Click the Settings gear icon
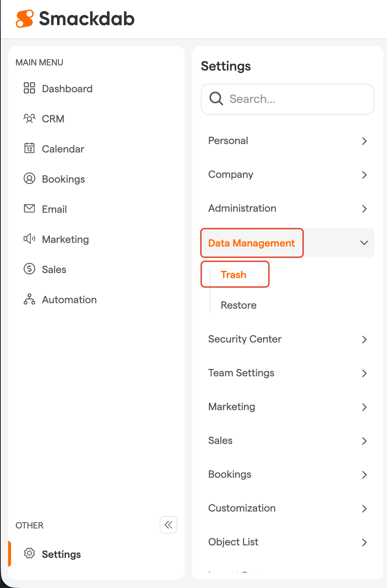387x588 pixels. point(29,553)
